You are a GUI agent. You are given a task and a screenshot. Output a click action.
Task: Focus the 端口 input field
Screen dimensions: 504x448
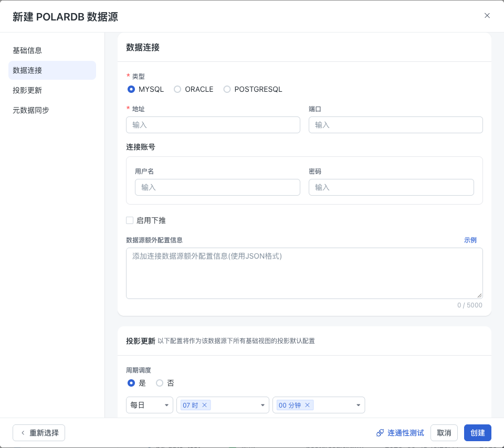396,125
